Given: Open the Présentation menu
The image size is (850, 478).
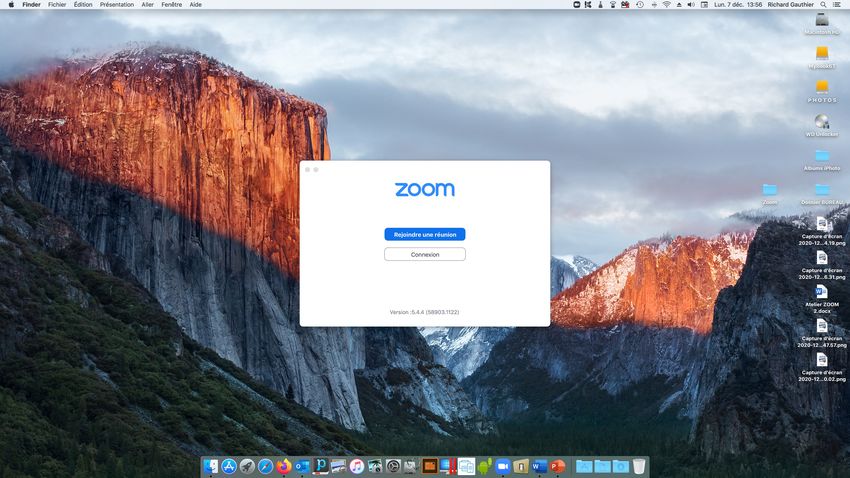Looking at the screenshot, I should tap(117, 5).
